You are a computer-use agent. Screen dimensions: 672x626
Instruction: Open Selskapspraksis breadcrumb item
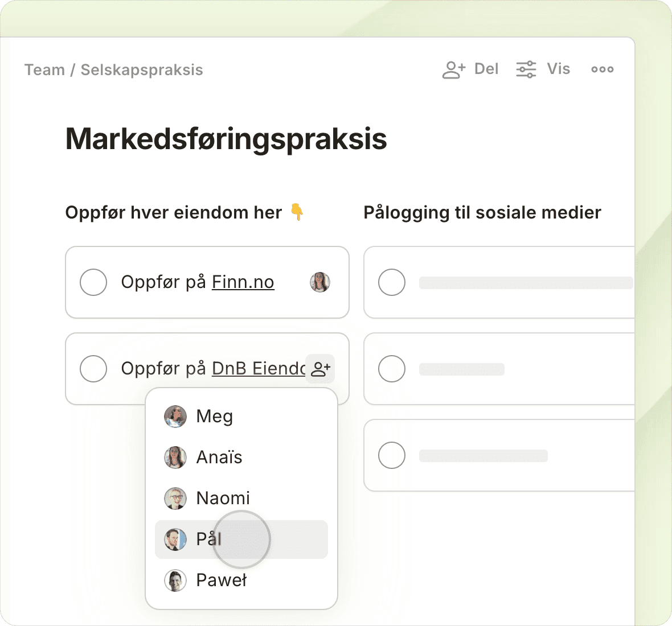142,70
